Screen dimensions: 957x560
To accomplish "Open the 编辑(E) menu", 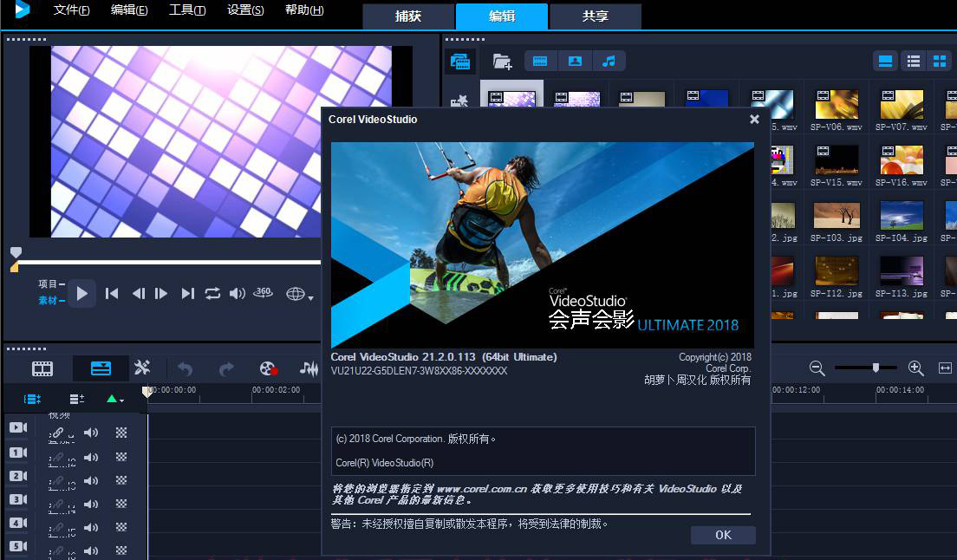I will pyautogui.click(x=129, y=10).
